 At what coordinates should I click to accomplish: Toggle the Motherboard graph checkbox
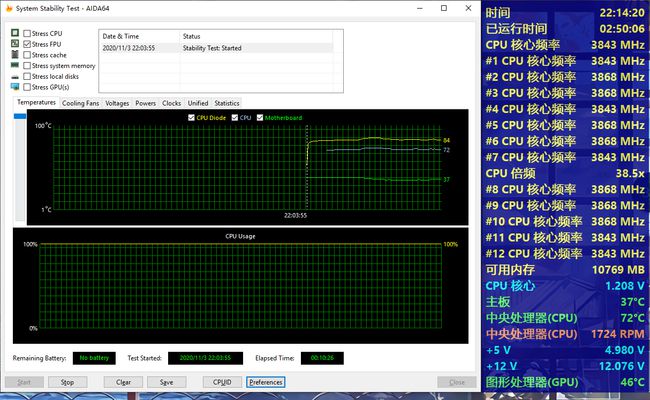pos(260,118)
